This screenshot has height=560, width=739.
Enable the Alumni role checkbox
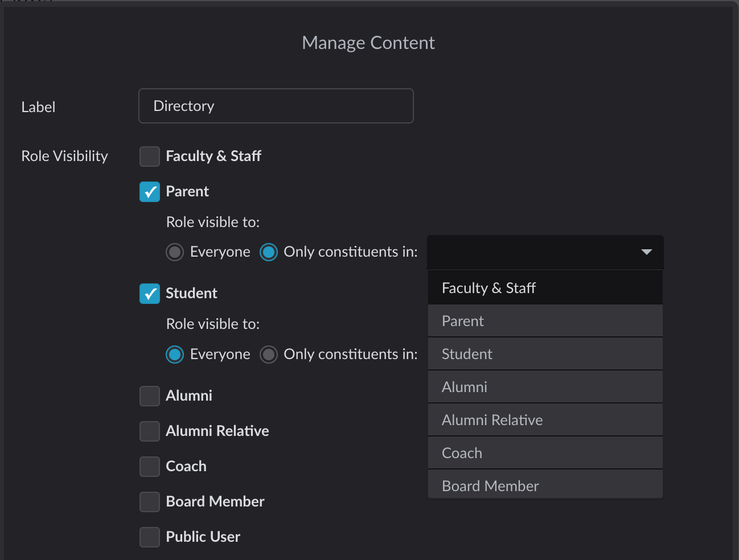click(150, 396)
